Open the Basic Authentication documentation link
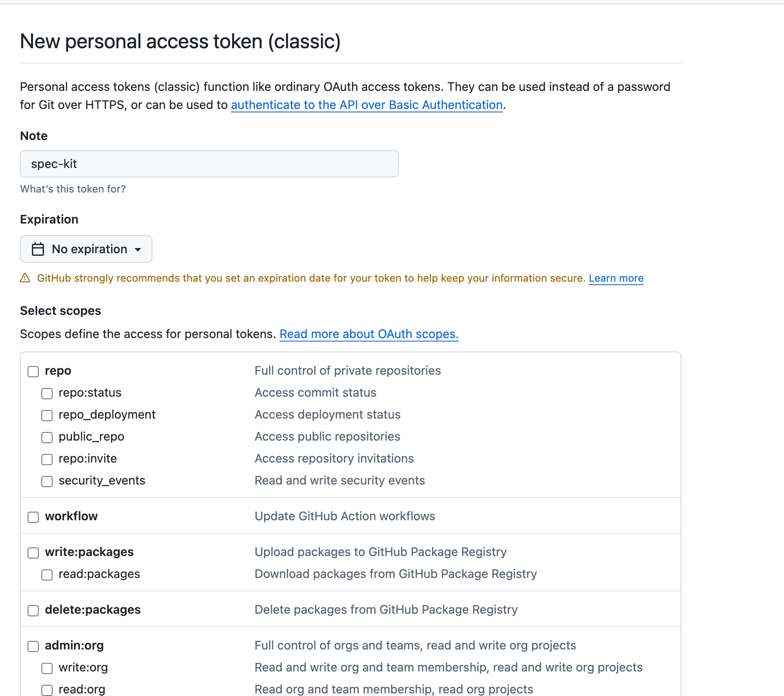The width and height of the screenshot is (784, 696). 367,105
